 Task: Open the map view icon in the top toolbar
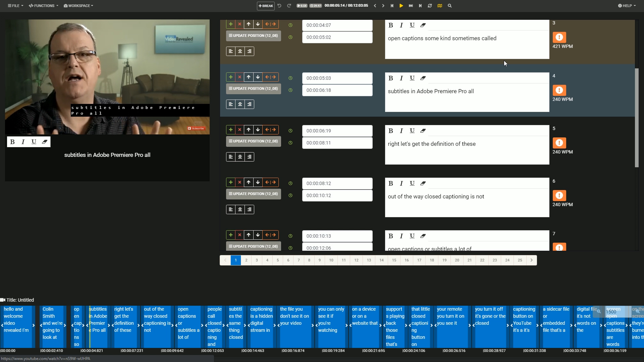click(x=440, y=6)
